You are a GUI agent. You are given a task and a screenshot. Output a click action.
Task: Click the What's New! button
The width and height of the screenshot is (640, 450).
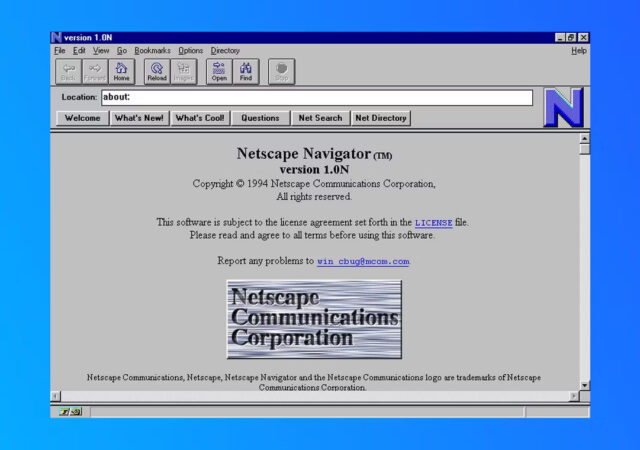(139, 118)
